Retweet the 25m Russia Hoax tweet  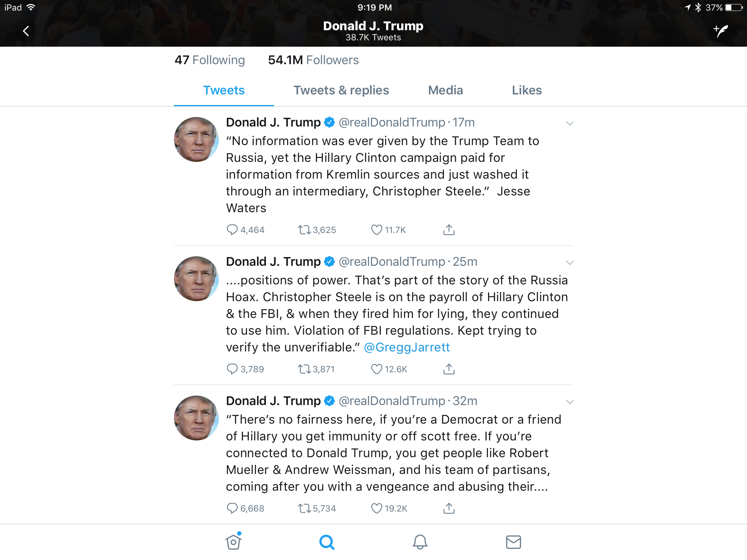[304, 369]
